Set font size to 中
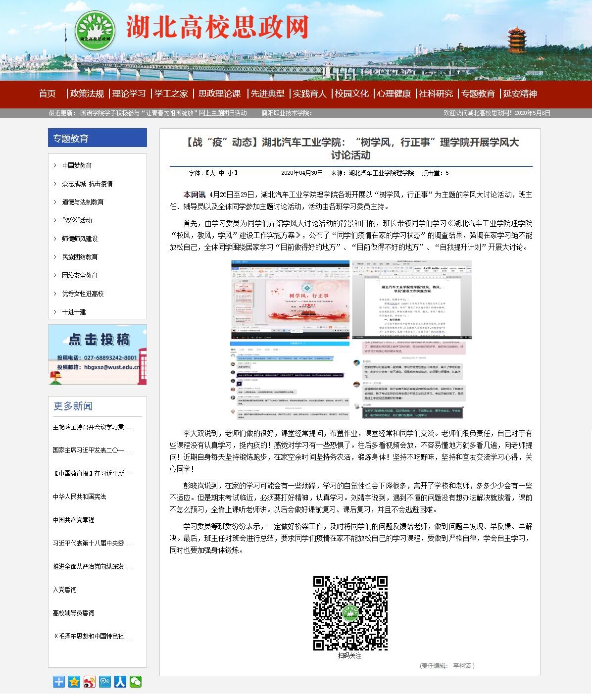 (221, 173)
